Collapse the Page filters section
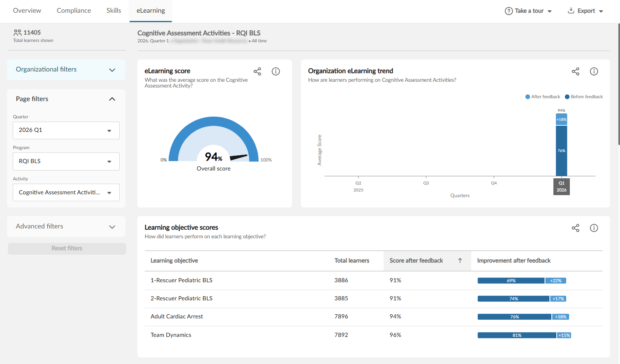This screenshot has height=364, width=620. (112, 99)
